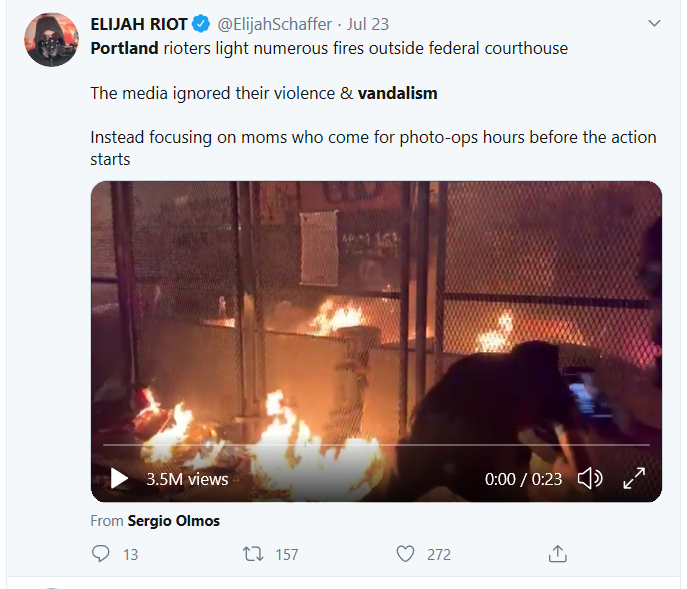Click the fire video thumbnail
Image resolution: width=687 pixels, height=589 pixels.
376,320
